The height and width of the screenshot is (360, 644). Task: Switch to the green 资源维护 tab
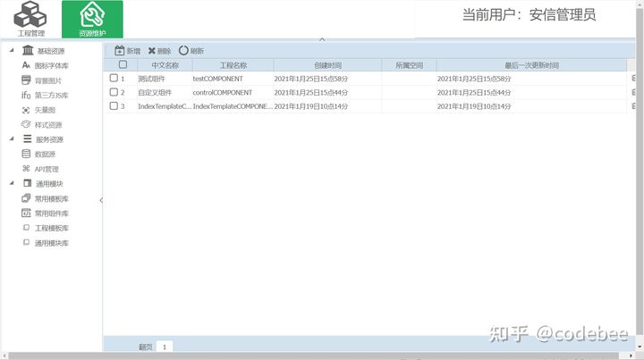coord(92,20)
